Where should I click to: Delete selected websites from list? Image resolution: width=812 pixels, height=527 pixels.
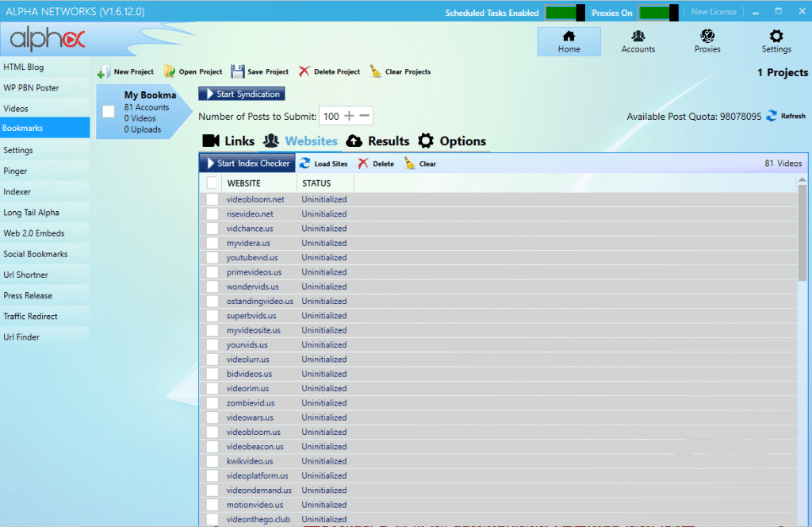[x=376, y=163]
